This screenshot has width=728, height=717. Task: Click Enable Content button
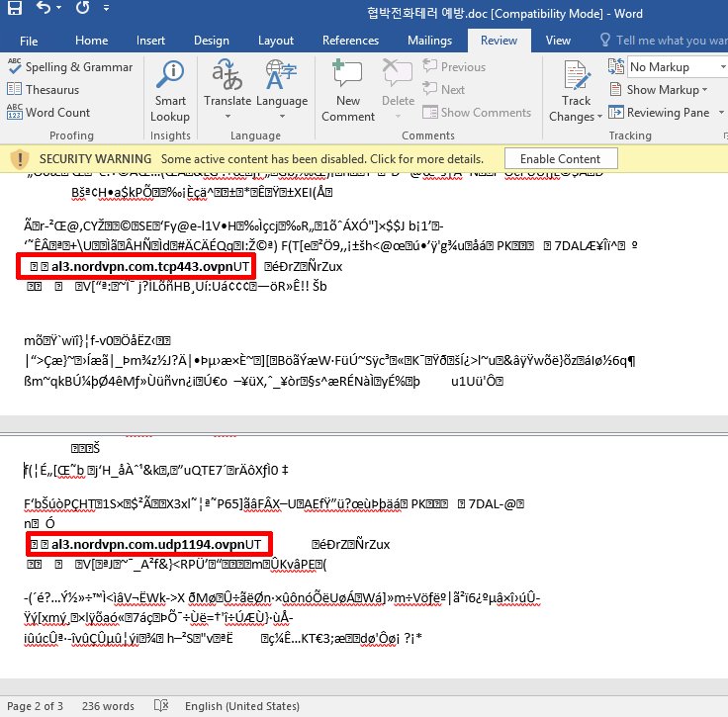[561, 158]
